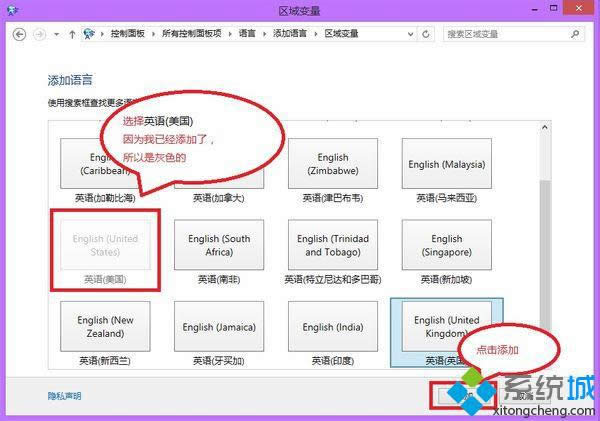Click the 英语(印度) label
The height and width of the screenshot is (421, 600).
333,361
